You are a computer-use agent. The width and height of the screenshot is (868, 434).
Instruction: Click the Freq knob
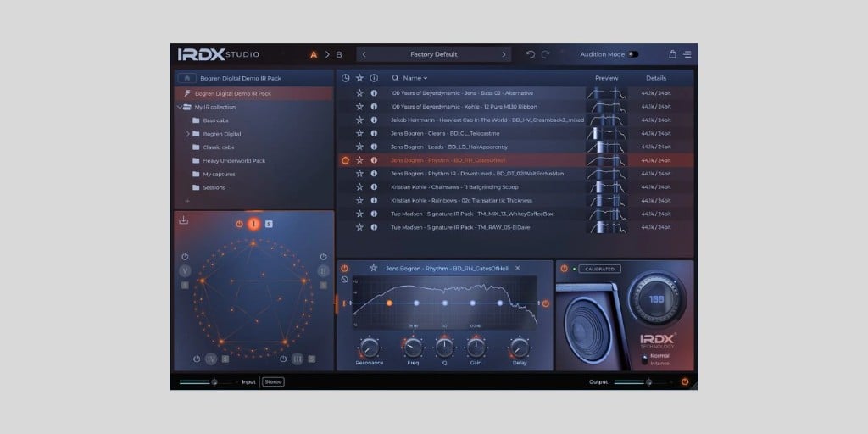coord(413,348)
